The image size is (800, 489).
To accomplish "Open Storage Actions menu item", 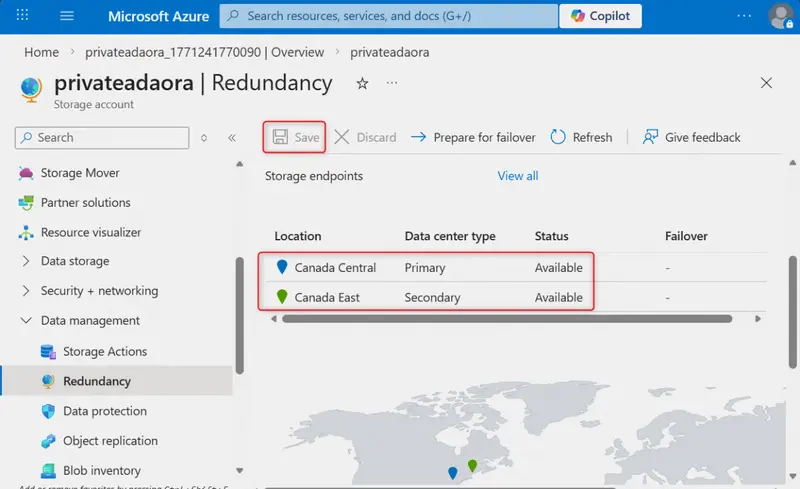I will pos(105,352).
